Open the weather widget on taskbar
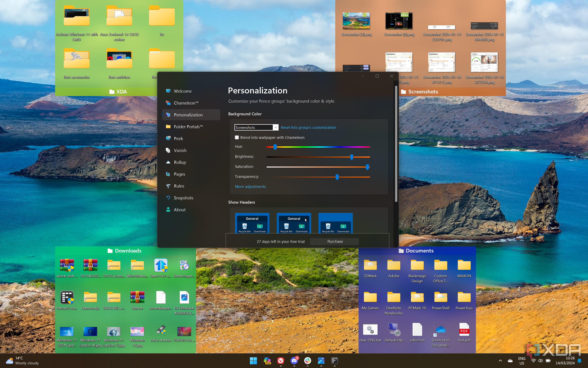Viewport: 588px width, 368px height. coord(22,361)
